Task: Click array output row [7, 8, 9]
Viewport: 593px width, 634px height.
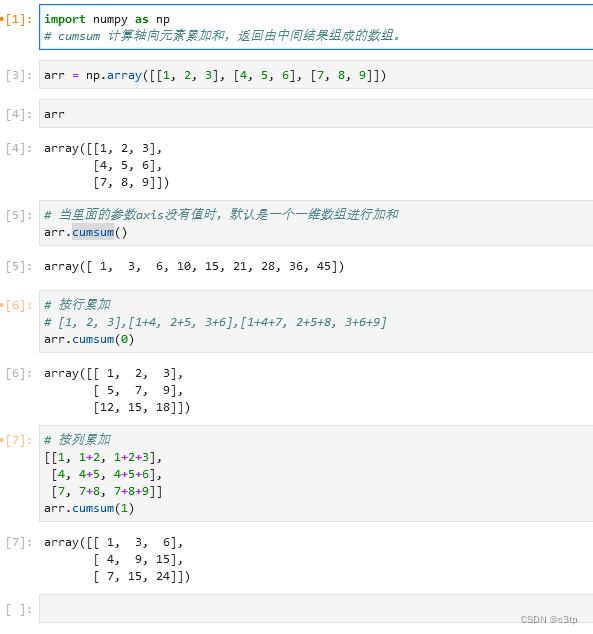Action: pos(131,182)
